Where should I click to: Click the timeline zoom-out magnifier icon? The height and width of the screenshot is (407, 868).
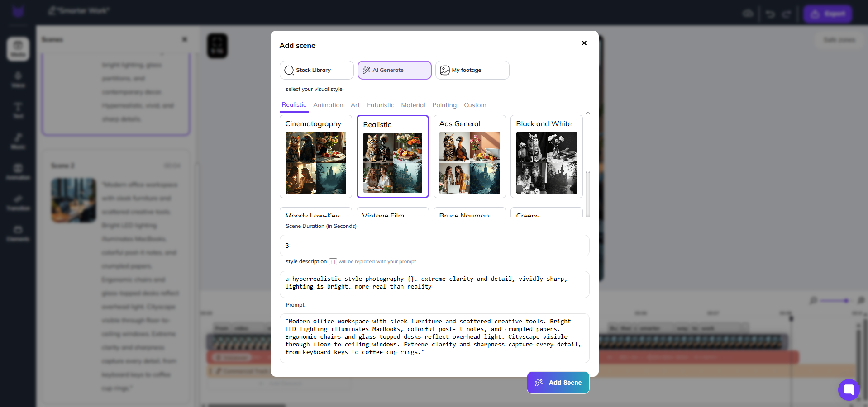(x=813, y=300)
